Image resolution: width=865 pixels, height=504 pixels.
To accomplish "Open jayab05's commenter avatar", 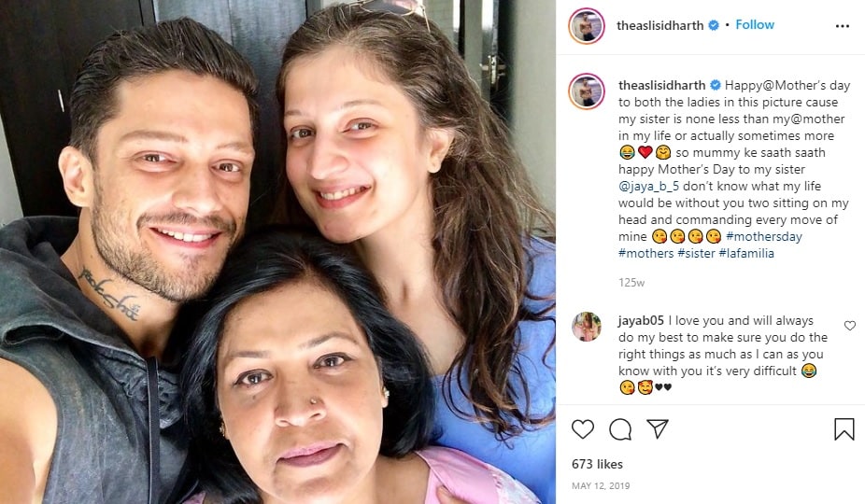I will tap(586, 327).
